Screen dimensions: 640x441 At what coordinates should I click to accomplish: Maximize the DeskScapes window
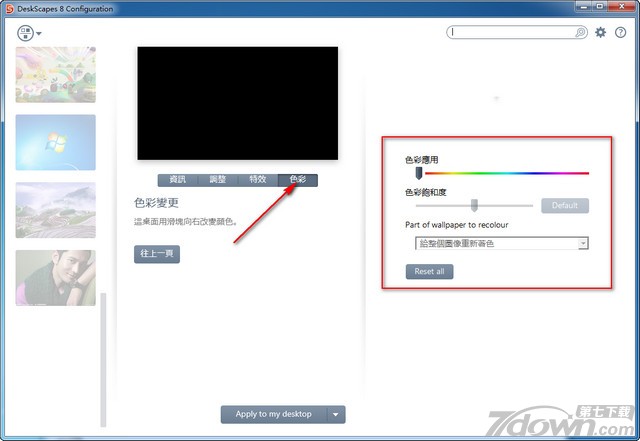pos(600,6)
